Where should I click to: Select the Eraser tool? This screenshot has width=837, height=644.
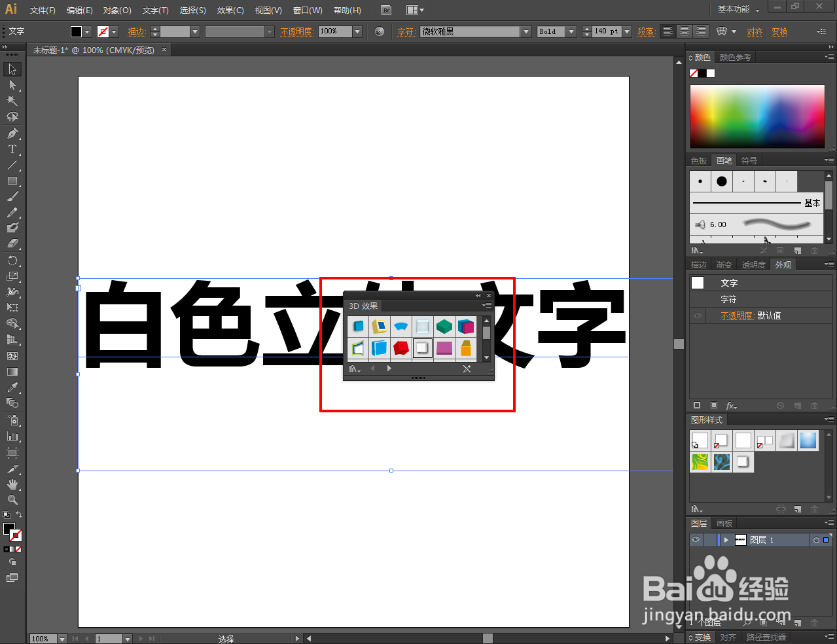(x=12, y=243)
